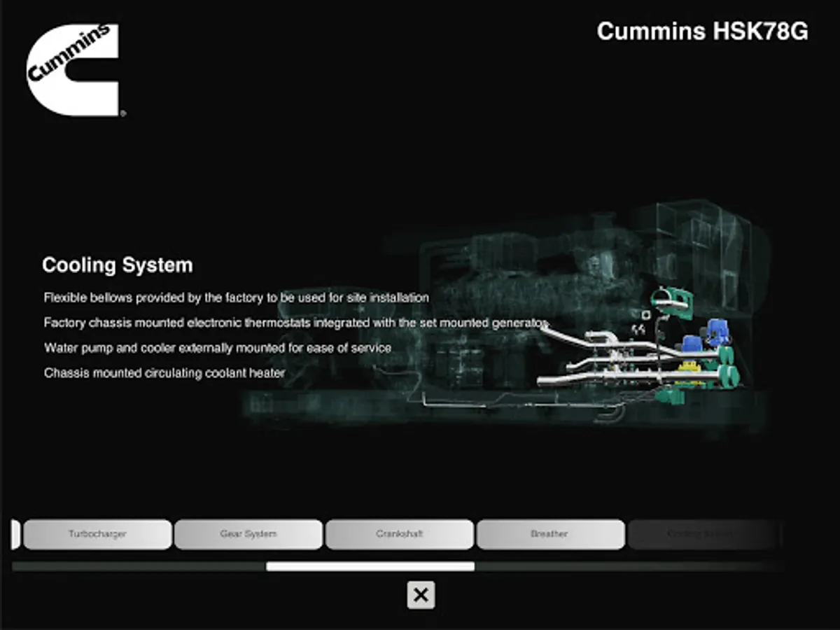Click the white scrollbar thumb under the tabs
Image resolution: width=840 pixels, height=630 pixels.
pos(370,566)
